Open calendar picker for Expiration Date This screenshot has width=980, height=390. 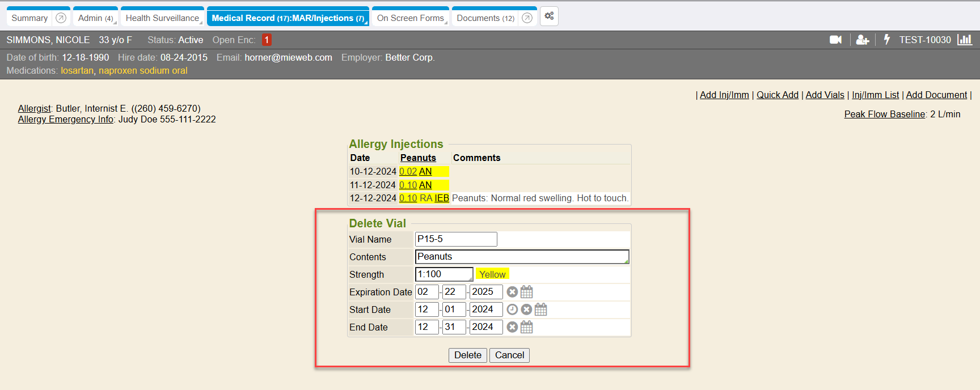click(527, 292)
